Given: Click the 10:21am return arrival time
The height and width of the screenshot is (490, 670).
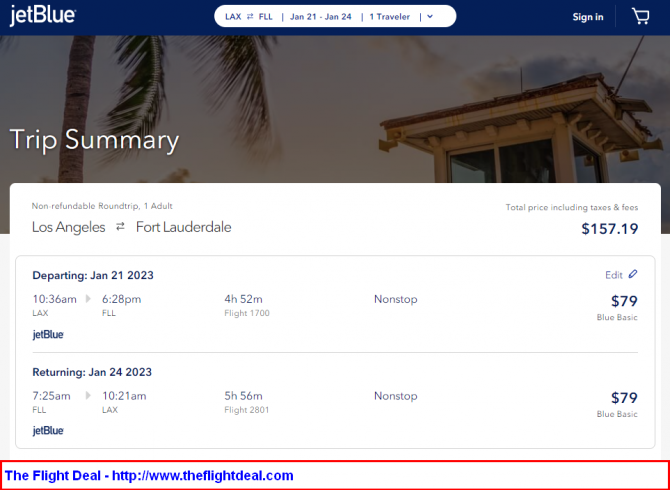Looking at the screenshot, I should point(124,396).
